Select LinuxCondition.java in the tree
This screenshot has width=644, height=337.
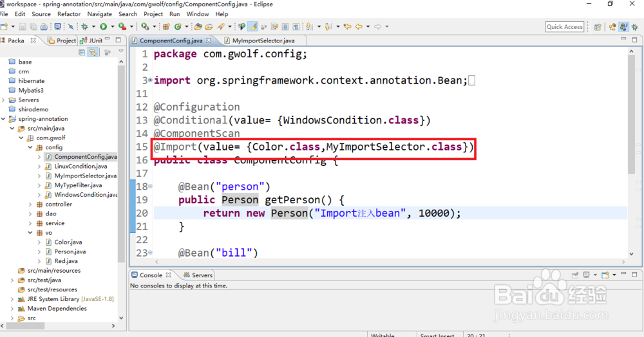coord(80,167)
